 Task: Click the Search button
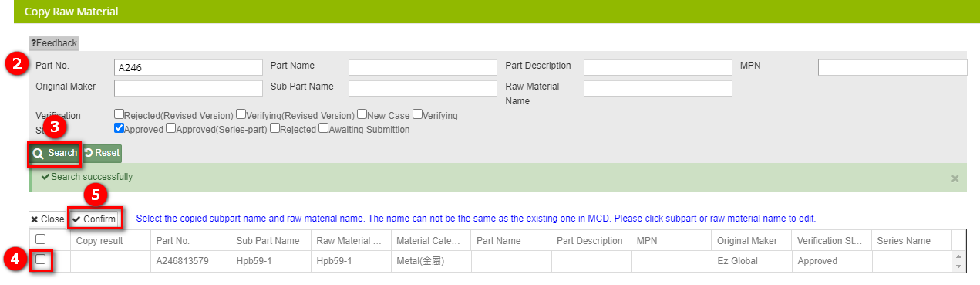[55, 153]
